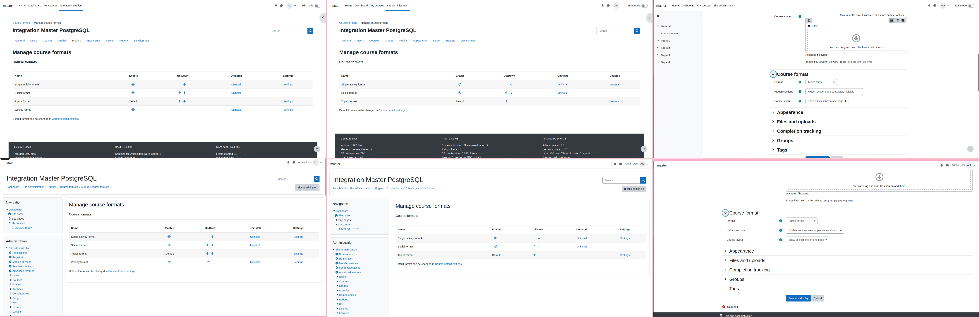Image resolution: width=980 pixels, height=317 pixels.
Task: Open Hidden sections dropdown in top-right panel
Action: click(x=834, y=92)
